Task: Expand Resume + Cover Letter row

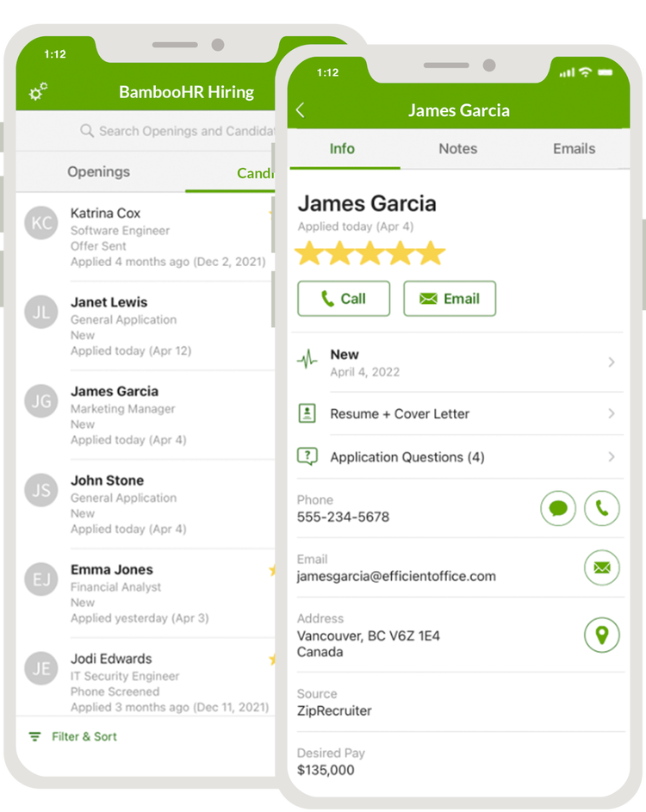Action: click(459, 413)
